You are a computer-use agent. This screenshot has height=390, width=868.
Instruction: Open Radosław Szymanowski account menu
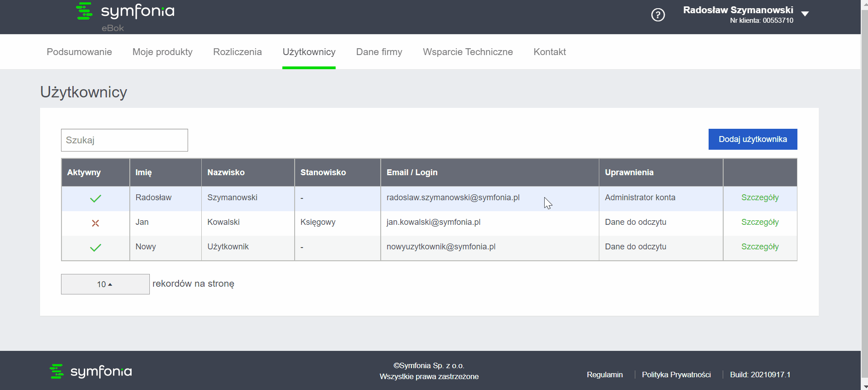738,15
